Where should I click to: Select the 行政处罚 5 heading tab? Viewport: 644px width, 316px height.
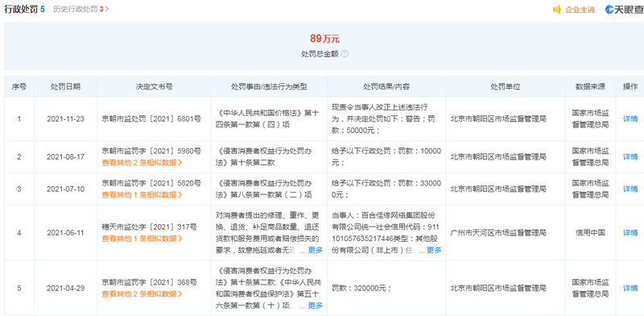point(24,9)
